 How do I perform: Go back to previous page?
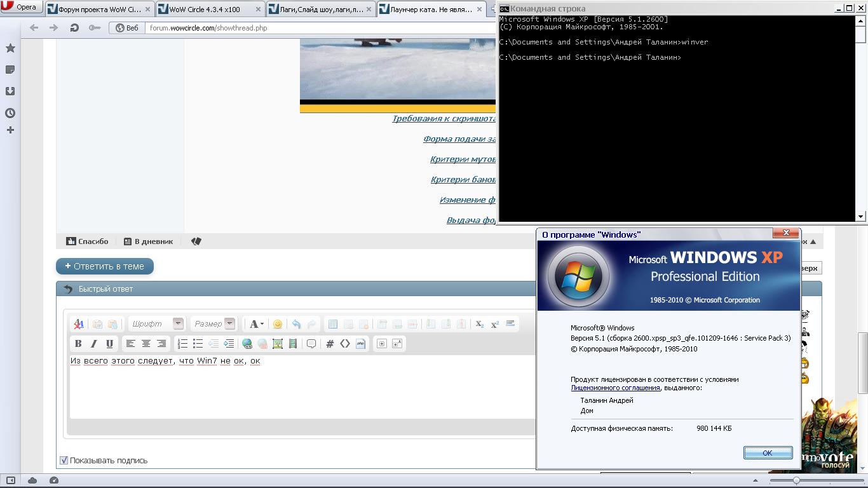[34, 28]
